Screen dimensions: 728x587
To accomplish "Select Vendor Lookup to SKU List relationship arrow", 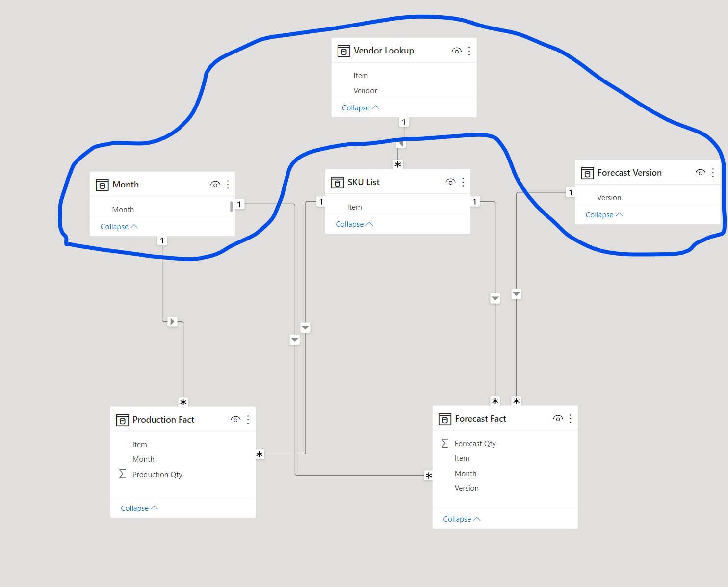I will point(400,143).
